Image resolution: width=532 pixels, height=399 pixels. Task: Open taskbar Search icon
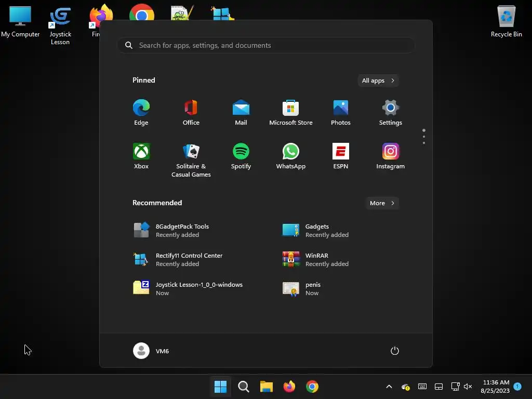tap(243, 387)
